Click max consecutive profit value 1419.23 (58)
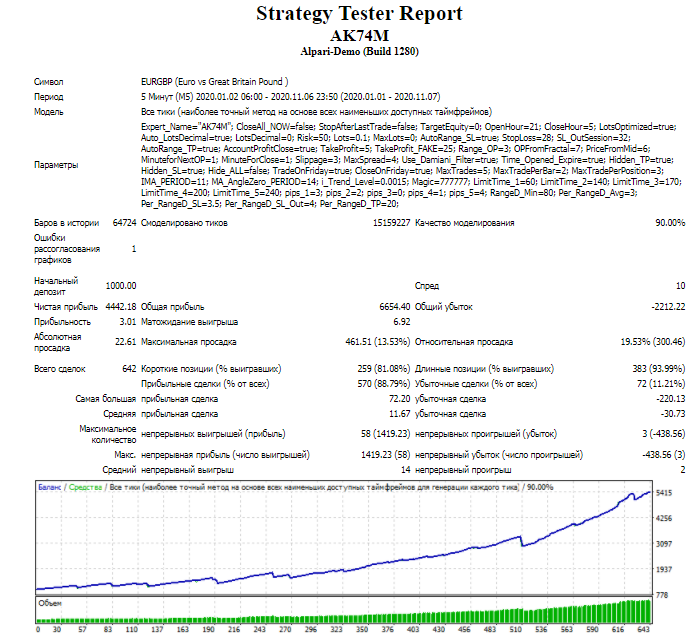The image size is (690, 634). 385,454
